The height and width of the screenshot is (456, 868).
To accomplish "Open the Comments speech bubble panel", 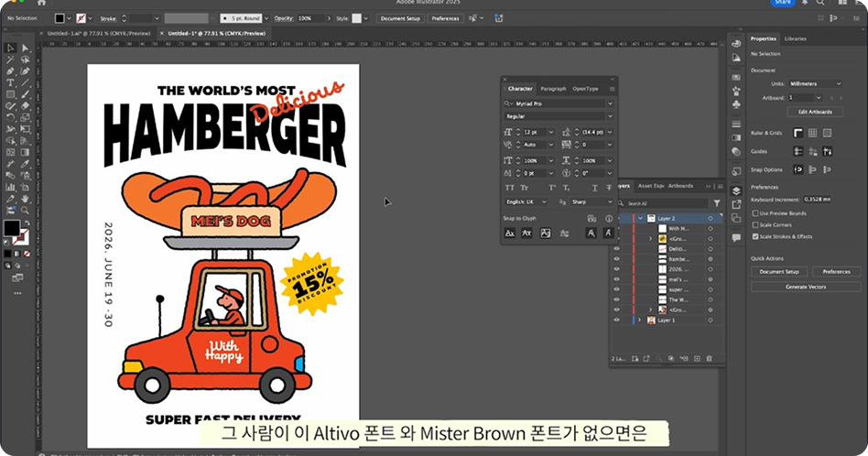I will pos(736,236).
